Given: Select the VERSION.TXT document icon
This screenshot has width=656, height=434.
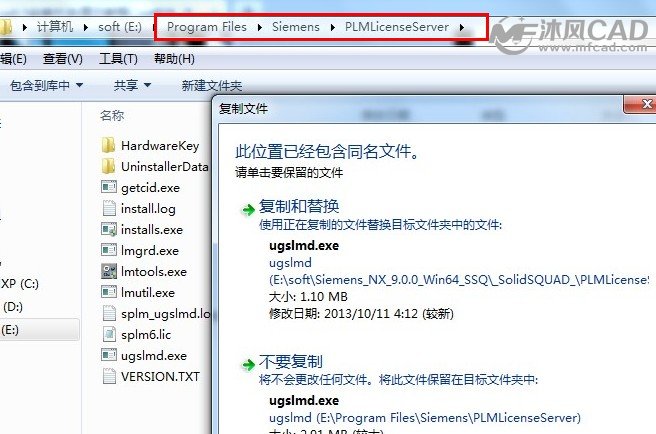Looking at the screenshot, I should tap(109, 376).
